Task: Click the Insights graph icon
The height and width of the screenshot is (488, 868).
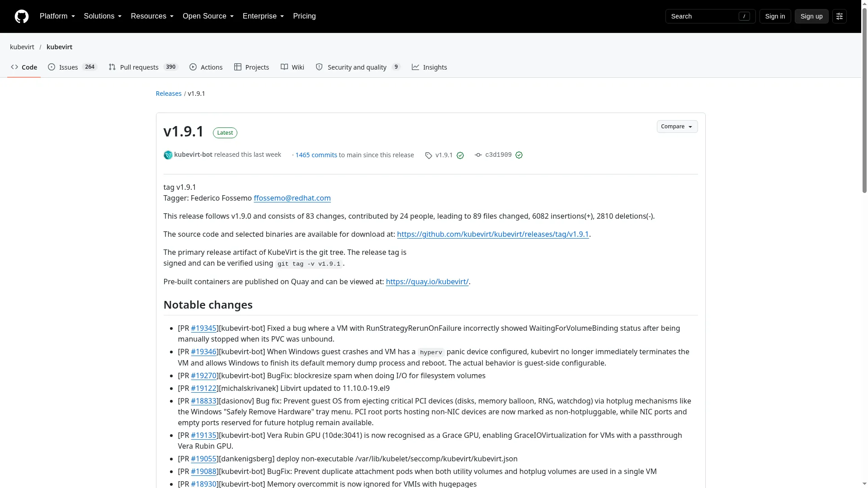Action: pyautogui.click(x=415, y=67)
